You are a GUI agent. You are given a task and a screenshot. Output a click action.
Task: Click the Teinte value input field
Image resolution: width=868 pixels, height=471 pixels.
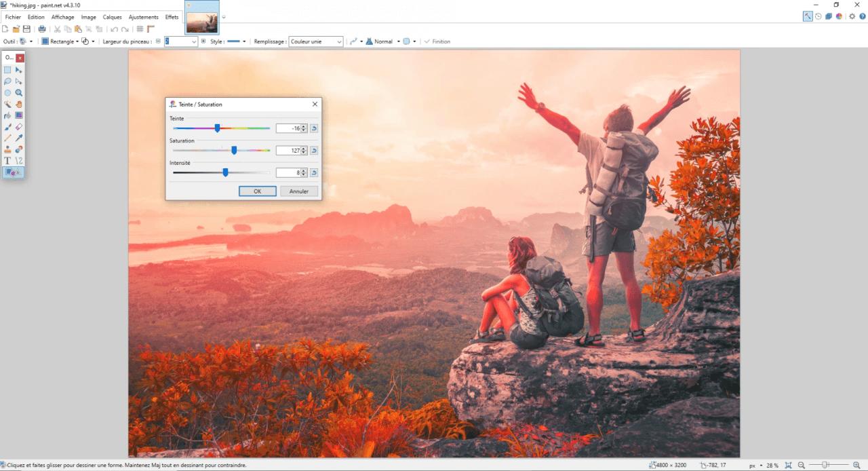(x=288, y=128)
